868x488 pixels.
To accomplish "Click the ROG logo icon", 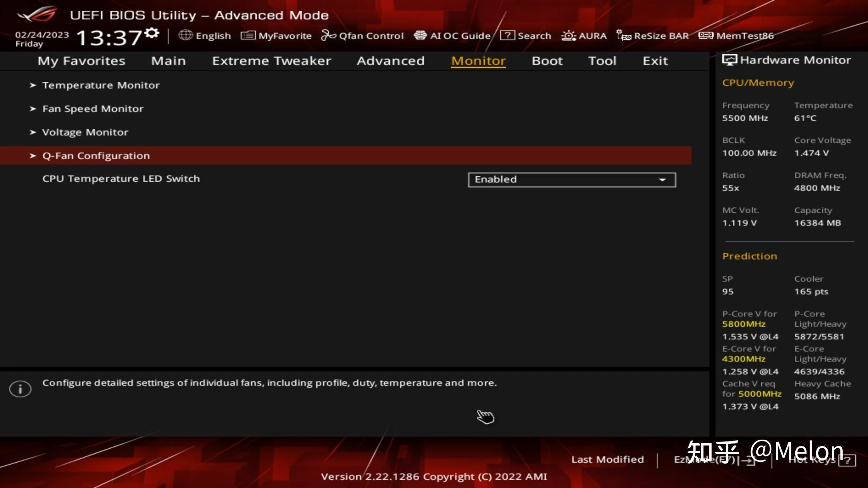I will tap(37, 14).
